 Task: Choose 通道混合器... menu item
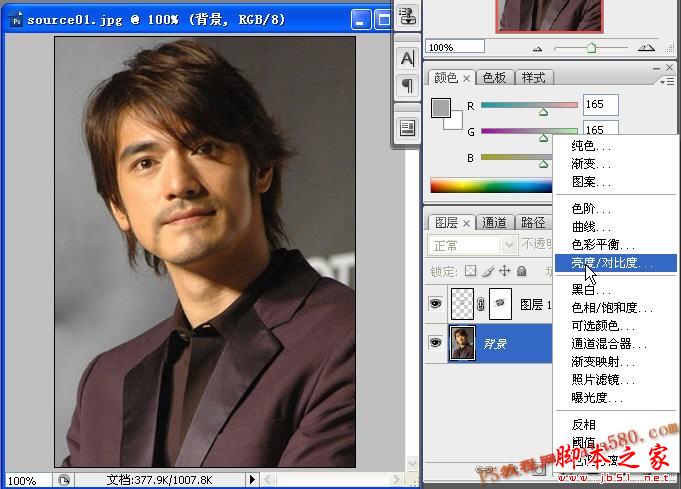click(x=615, y=344)
